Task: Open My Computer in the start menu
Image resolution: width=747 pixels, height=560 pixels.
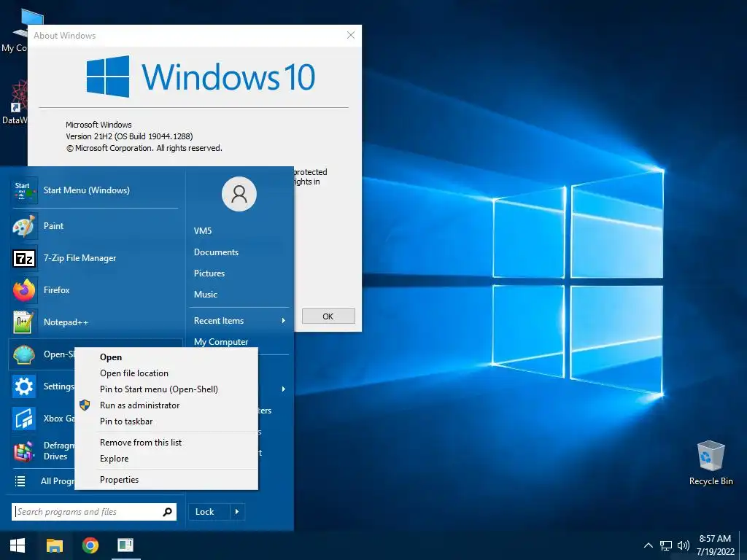Action: (221, 342)
